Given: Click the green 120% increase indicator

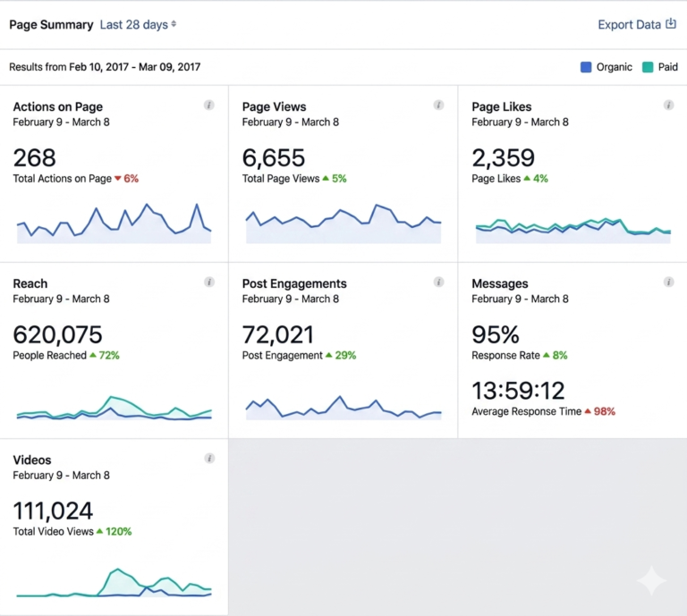Looking at the screenshot, I should [114, 531].
